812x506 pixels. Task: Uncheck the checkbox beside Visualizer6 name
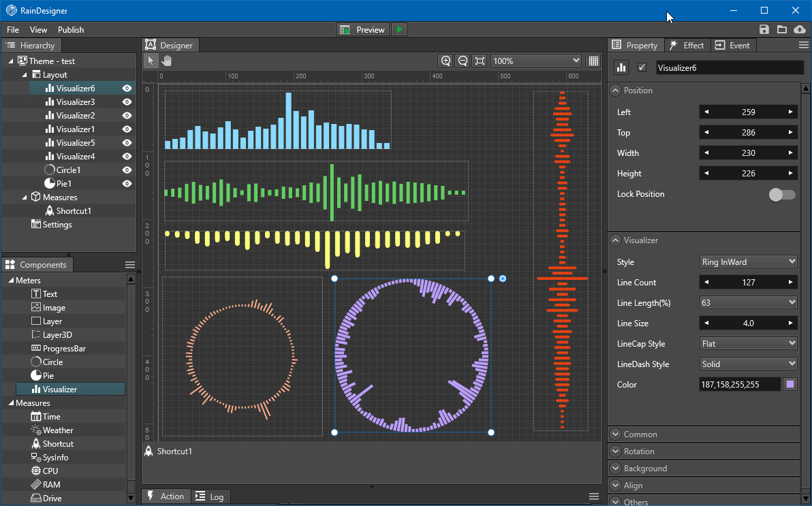(641, 67)
